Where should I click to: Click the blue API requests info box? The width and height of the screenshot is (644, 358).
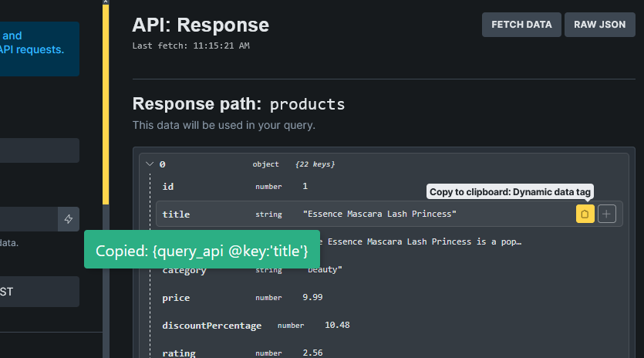[39, 49]
